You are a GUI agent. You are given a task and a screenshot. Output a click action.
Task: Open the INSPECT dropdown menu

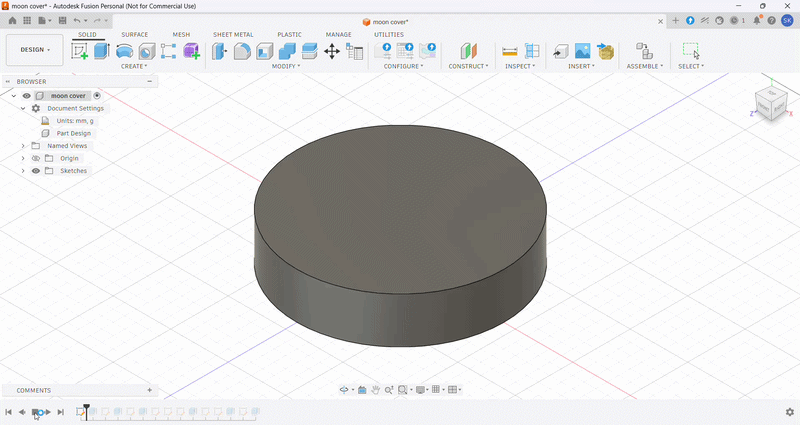520,66
